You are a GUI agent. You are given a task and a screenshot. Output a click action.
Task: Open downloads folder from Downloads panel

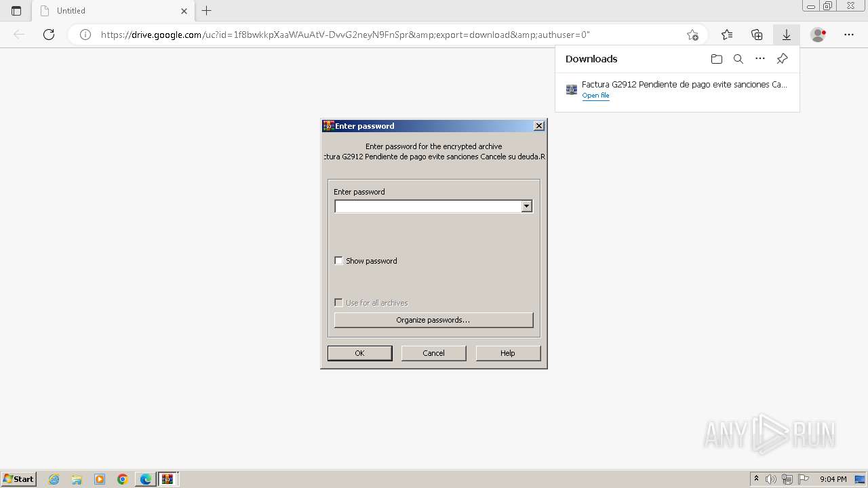717,59
